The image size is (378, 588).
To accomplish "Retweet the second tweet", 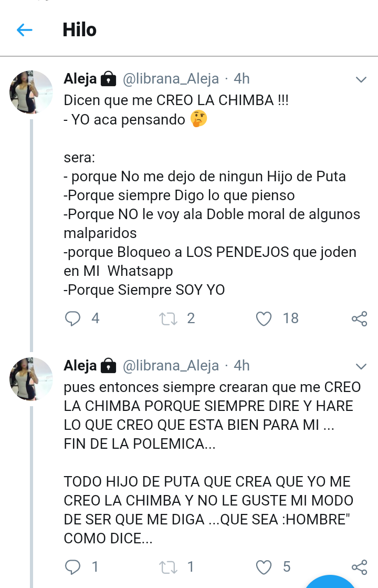I will click(168, 567).
